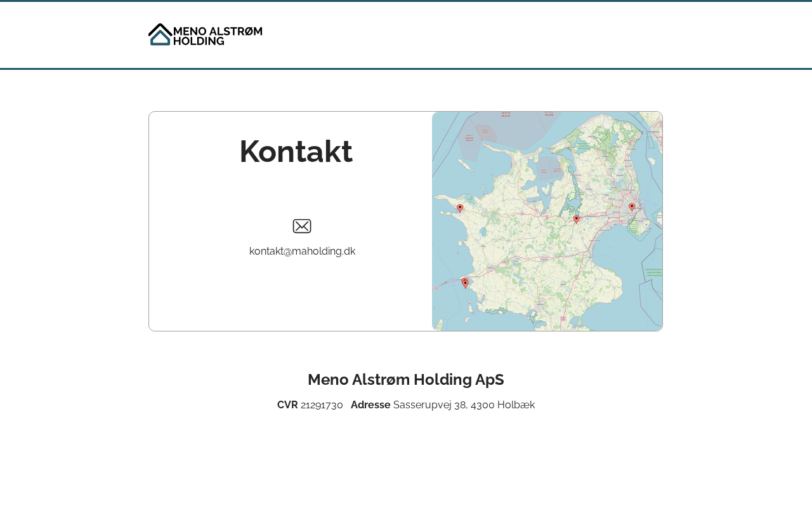Click the house logo icon
The image size is (812, 508).
(160, 34)
